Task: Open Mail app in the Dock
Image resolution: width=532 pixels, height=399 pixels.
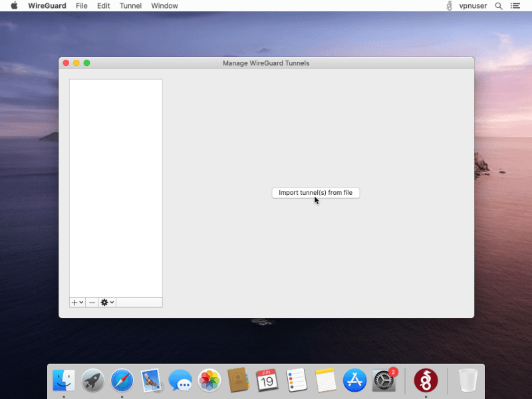Action: 151,380
